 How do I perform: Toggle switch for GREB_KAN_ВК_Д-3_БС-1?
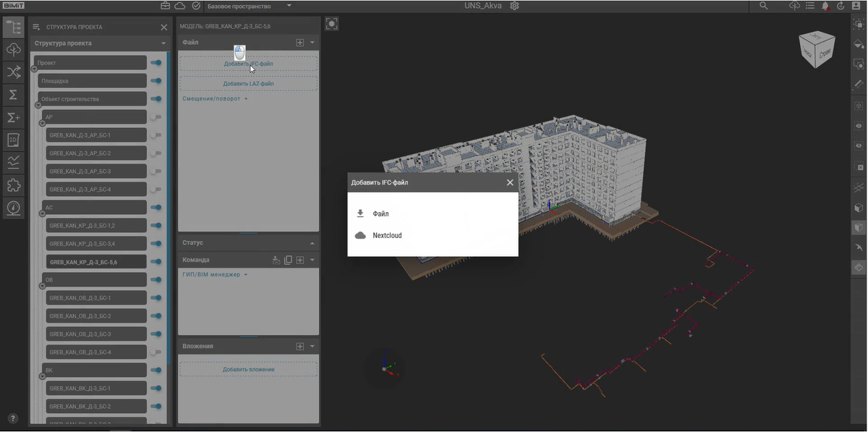(x=156, y=389)
